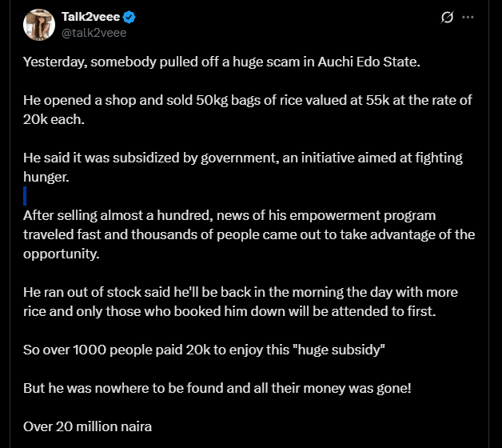Image resolution: width=502 pixels, height=448 pixels.
Task: Click the 'After selling almost a hundred' line
Action: [229, 216]
